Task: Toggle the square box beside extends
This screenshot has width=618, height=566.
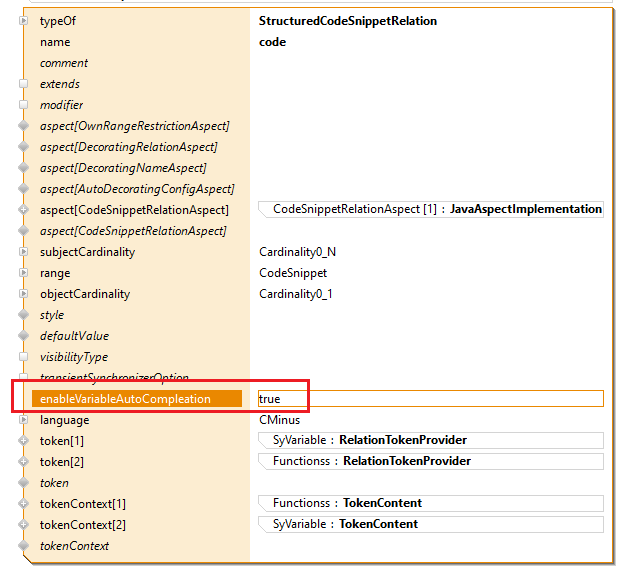Action: pyautogui.click(x=24, y=84)
